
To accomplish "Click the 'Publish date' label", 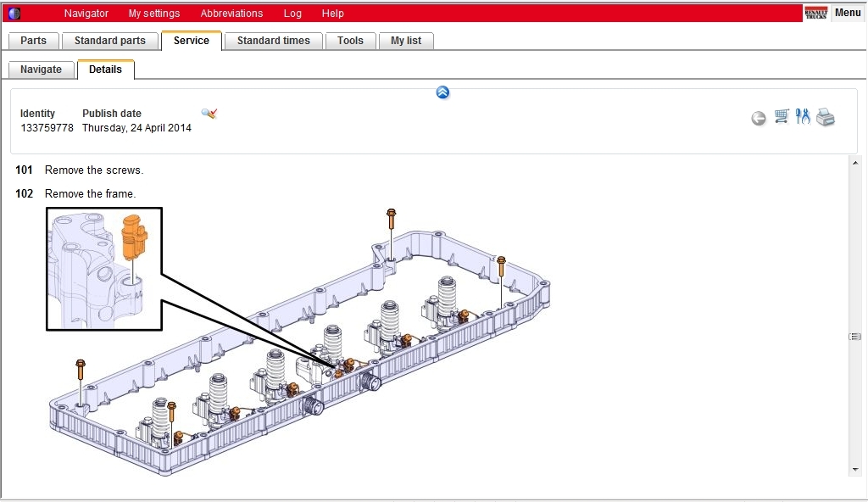I will (x=112, y=114).
